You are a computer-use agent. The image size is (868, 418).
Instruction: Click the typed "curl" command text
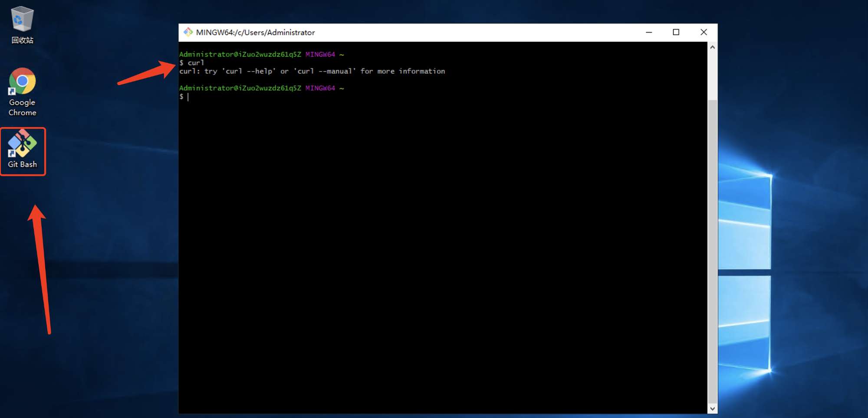click(196, 63)
